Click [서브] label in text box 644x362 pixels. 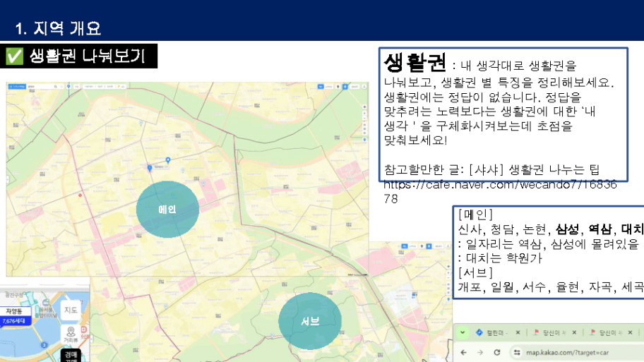coord(475,272)
